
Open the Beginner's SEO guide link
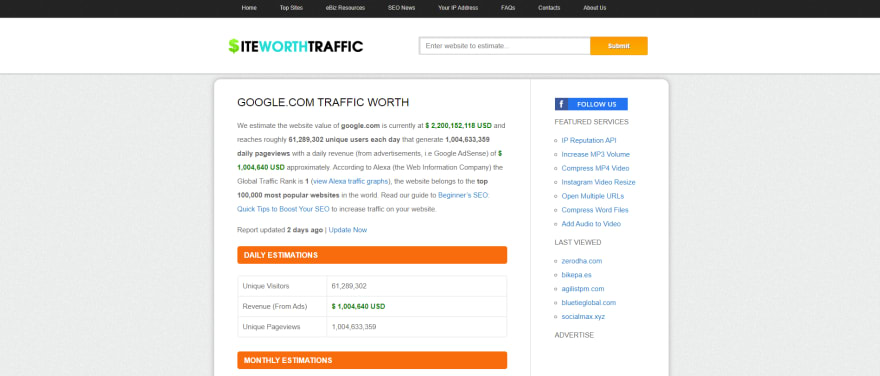pyautogui.click(x=363, y=202)
